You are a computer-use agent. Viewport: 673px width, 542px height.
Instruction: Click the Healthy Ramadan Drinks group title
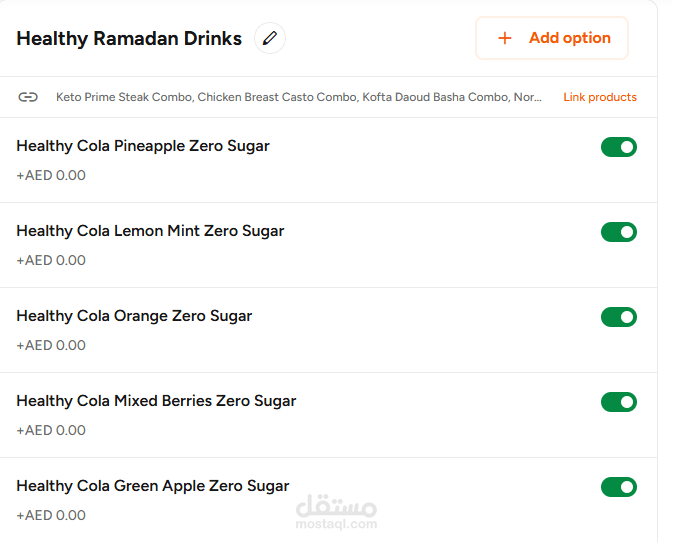click(129, 39)
